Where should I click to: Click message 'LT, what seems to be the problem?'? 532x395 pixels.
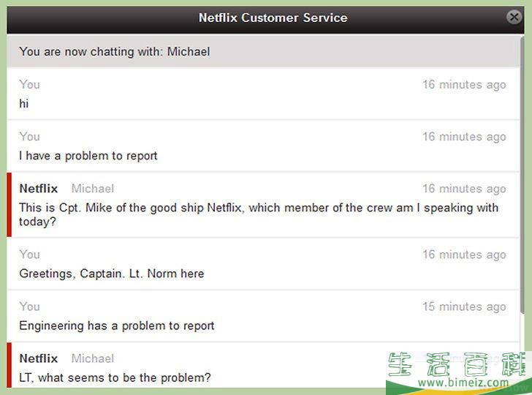click(x=115, y=377)
